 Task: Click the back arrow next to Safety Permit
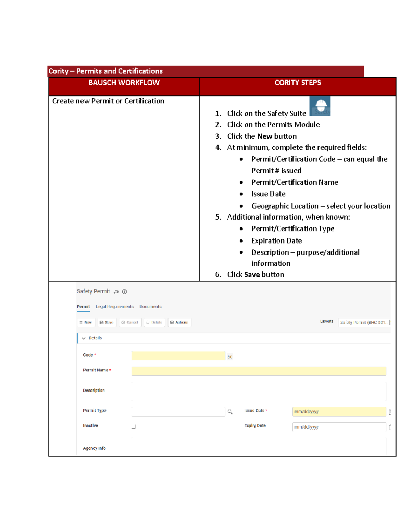116,292
